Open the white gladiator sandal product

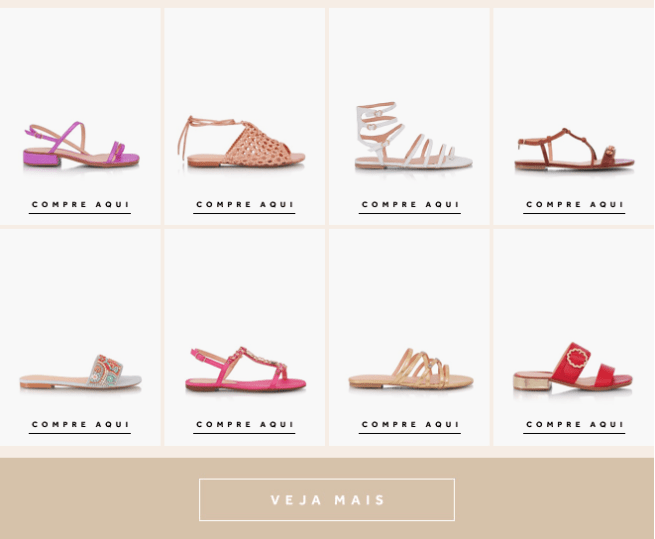[414, 135]
